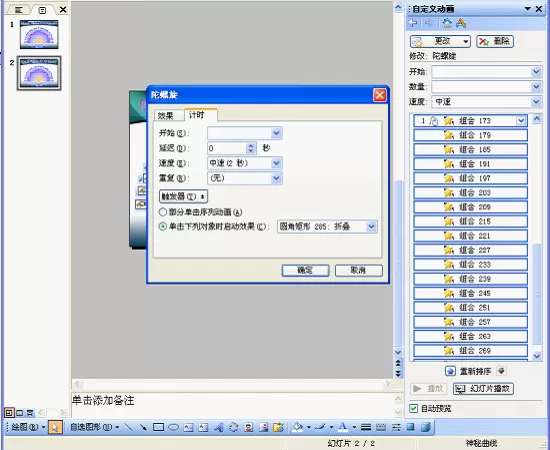Click 删除 button in animation pane
The image size is (550, 450).
495,41
